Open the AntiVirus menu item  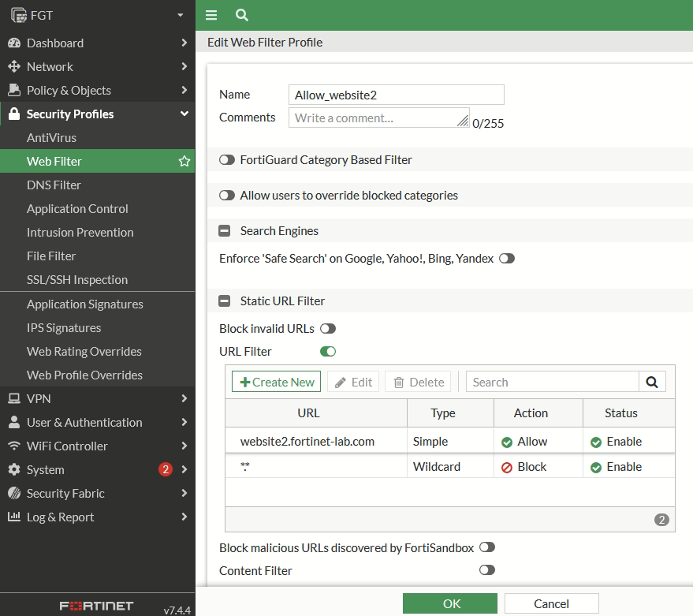(x=51, y=138)
